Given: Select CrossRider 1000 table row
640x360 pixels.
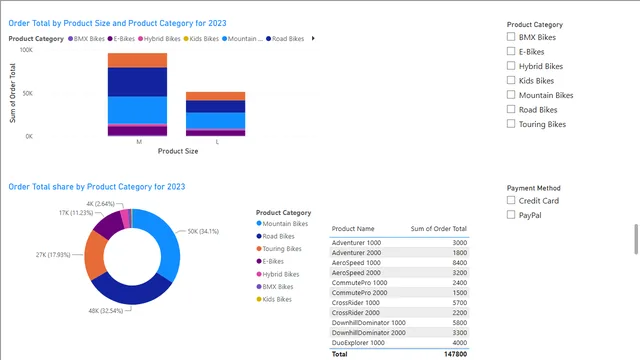Looking at the screenshot, I should pos(399,302).
